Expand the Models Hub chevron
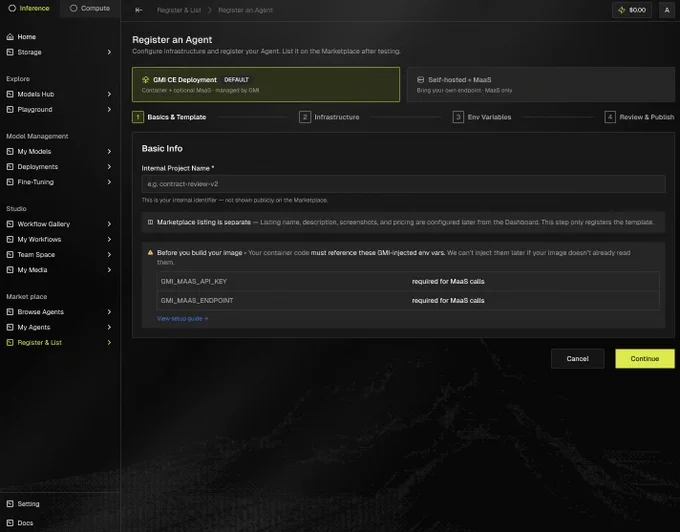The height and width of the screenshot is (532, 680). 109,94
